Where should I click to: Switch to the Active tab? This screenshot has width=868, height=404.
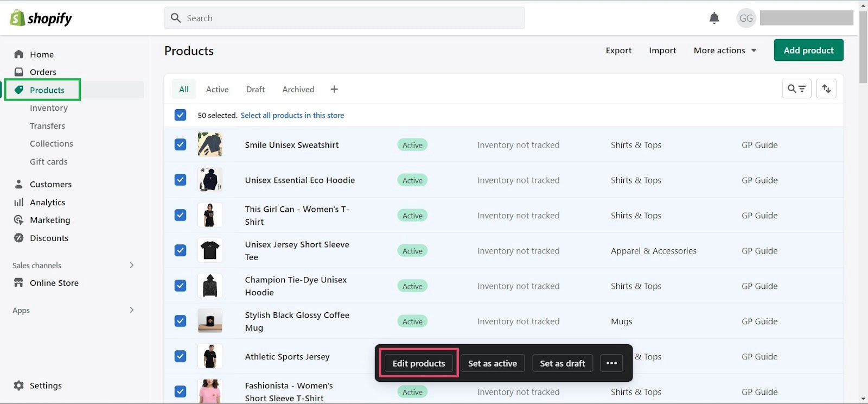tap(217, 89)
